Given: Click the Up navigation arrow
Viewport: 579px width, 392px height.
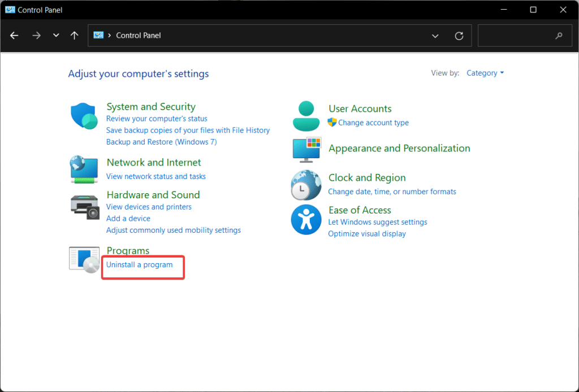Looking at the screenshot, I should pos(74,35).
